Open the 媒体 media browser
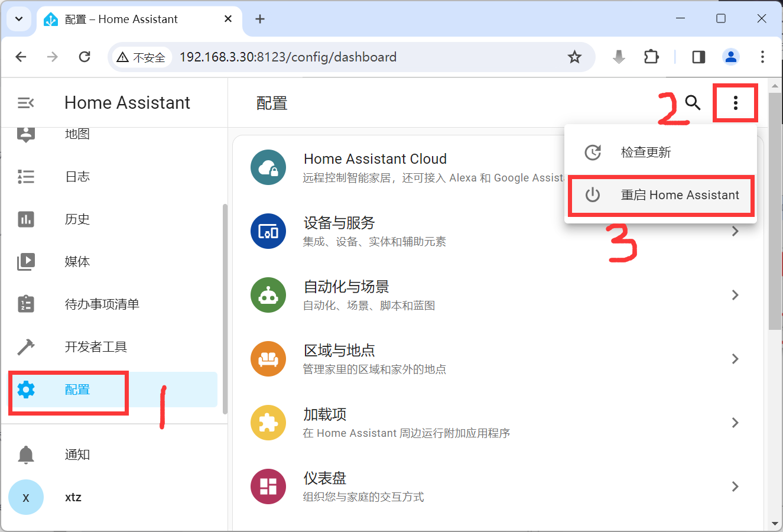The image size is (783, 532). click(77, 261)
